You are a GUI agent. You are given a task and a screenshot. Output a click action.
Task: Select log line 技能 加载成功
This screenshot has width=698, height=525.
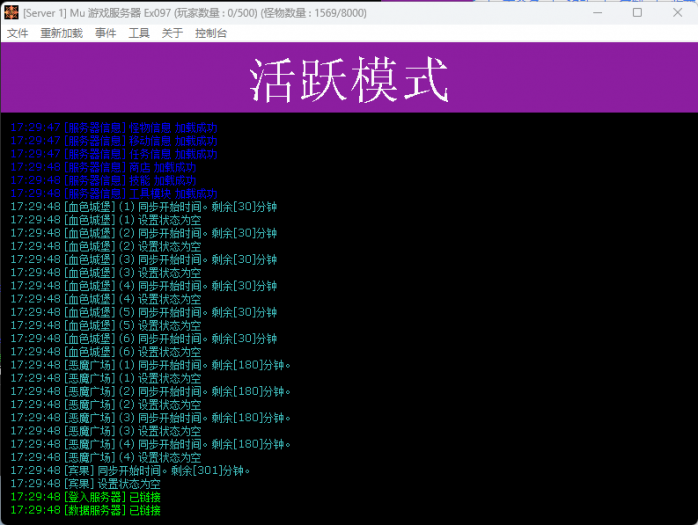103,180
